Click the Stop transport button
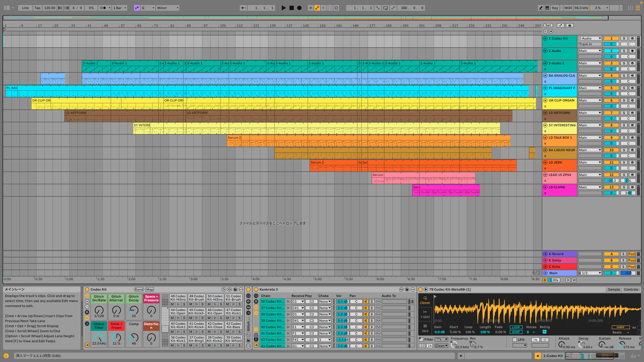The height and width of the screenshot is (362, 644). coord(291,8)
